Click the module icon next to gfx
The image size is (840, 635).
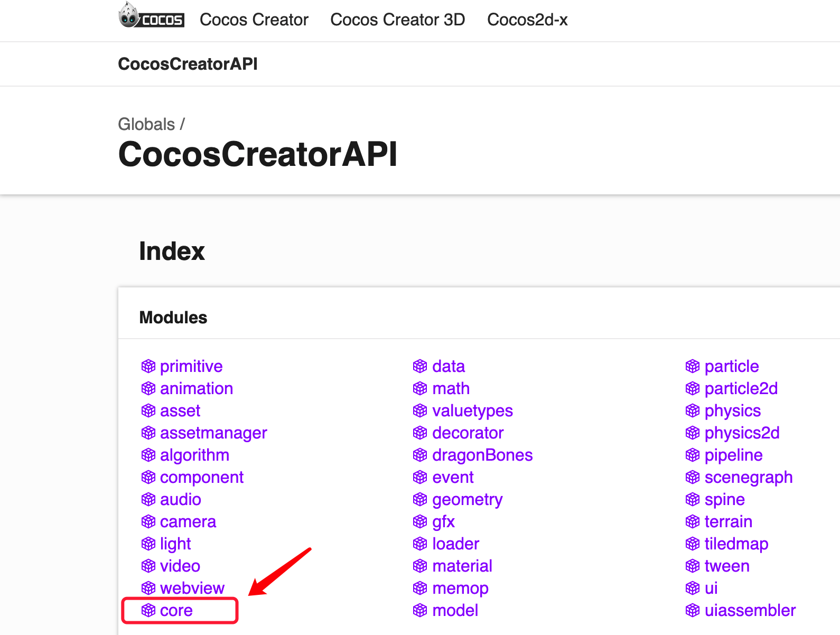tap(420, 521)
